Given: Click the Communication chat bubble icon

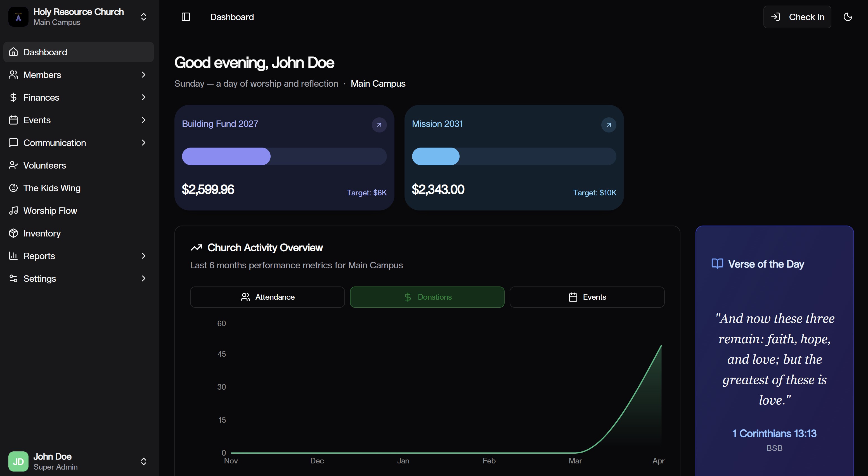Looking at the screenshot, I should tap(13, 143).
